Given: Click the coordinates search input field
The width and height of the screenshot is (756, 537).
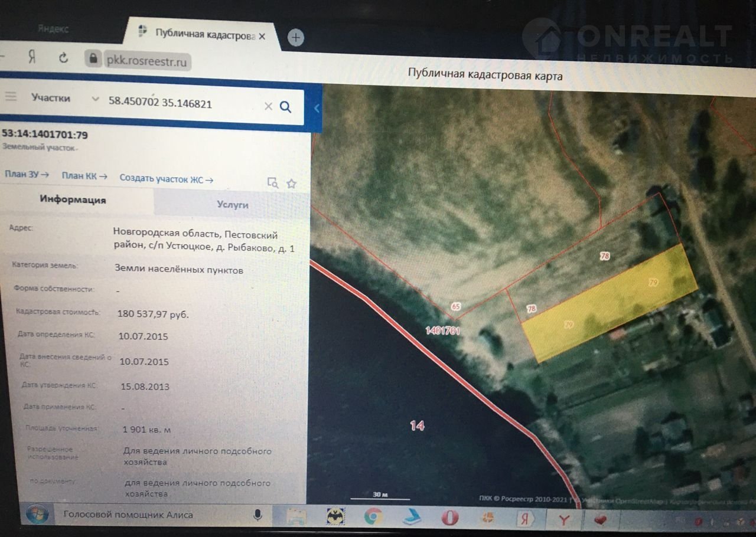Looking at the screenshot, I should [177, 103].
